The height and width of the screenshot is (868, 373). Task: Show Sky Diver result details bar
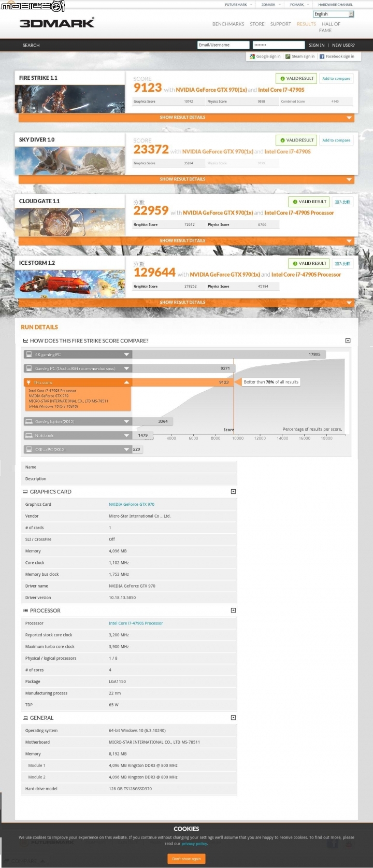pyautogui.click(x=187, y=179)
